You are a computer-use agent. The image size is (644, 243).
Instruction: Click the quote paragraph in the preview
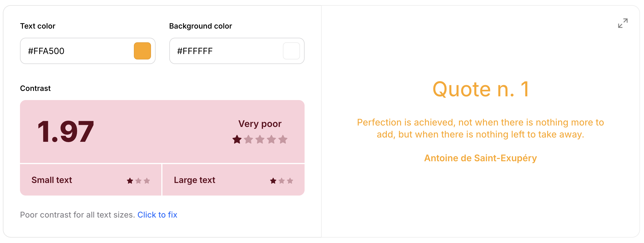(480, 128)
